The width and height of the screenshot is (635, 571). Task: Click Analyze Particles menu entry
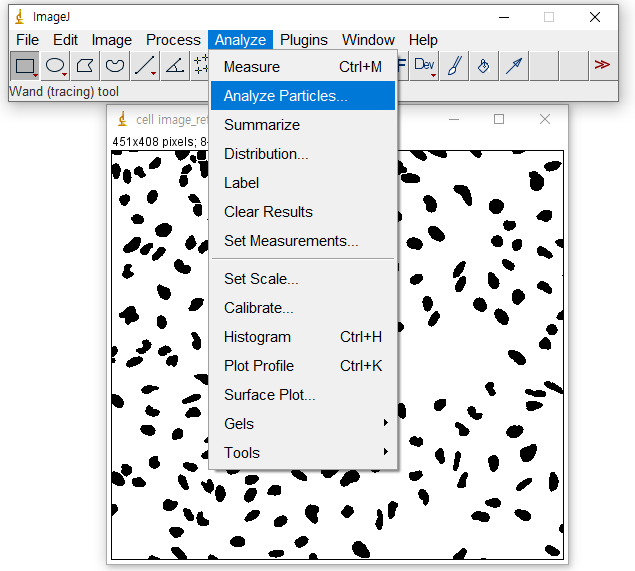click(286, 96)
